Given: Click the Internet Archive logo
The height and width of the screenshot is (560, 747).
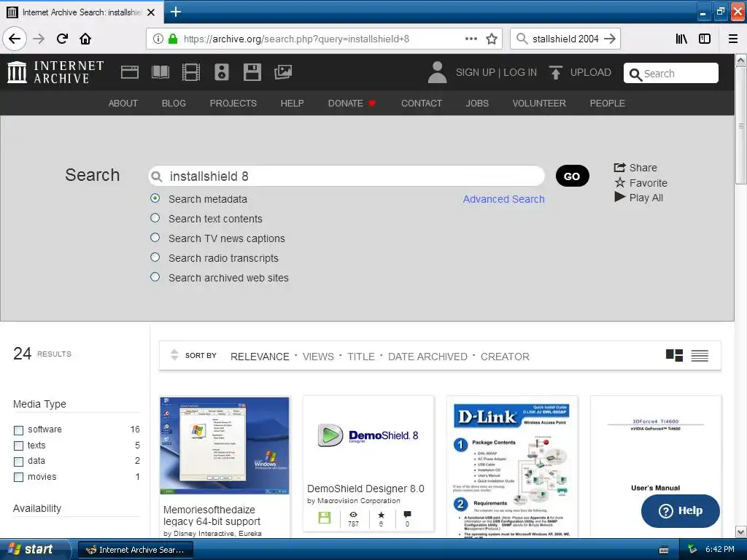Looking at the screenshot, I should 55,72.
